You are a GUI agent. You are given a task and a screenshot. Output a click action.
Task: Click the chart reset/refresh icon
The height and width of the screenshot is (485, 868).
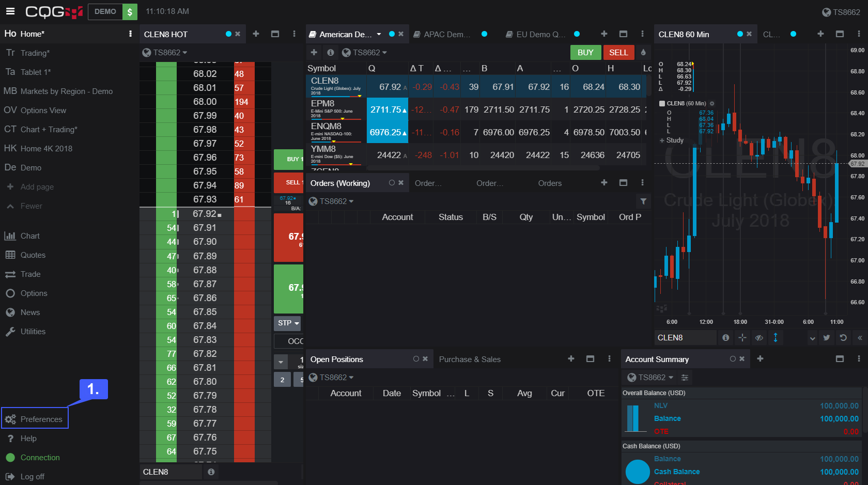point(843,338)
